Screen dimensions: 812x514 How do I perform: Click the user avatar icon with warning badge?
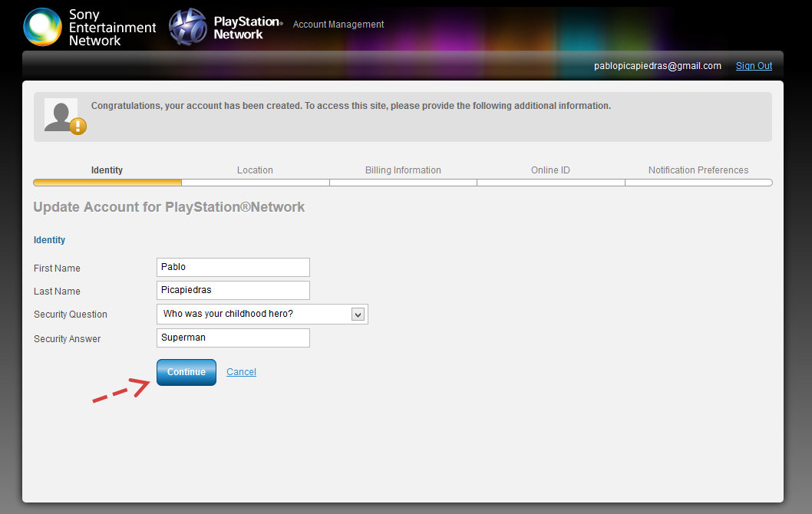pos(63,116)
